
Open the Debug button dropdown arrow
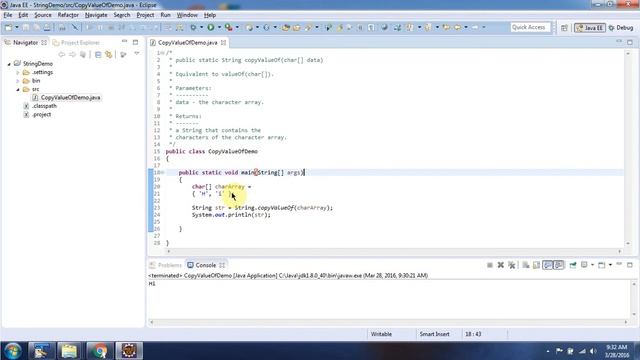point(201,27)
